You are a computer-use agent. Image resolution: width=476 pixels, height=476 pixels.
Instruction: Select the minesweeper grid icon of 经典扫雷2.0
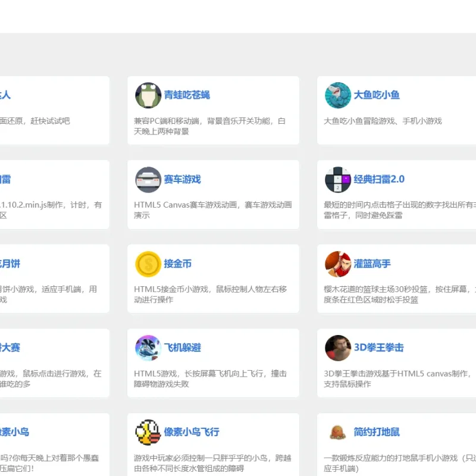tap(338, 180)
